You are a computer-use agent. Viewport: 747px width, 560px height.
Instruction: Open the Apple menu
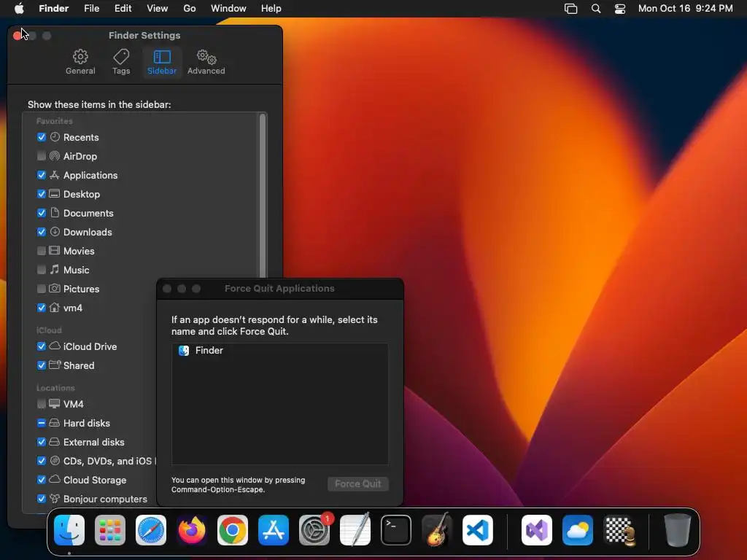(19, 8)
